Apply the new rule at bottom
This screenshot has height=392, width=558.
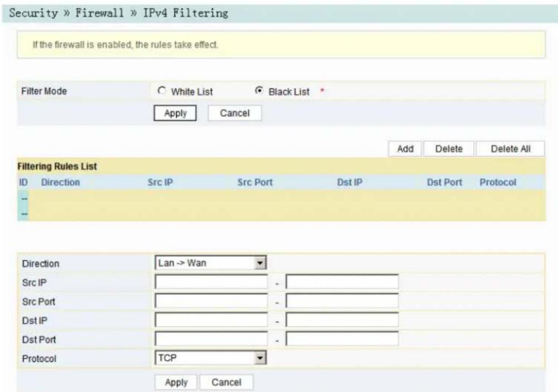click(x=176, y=383)
